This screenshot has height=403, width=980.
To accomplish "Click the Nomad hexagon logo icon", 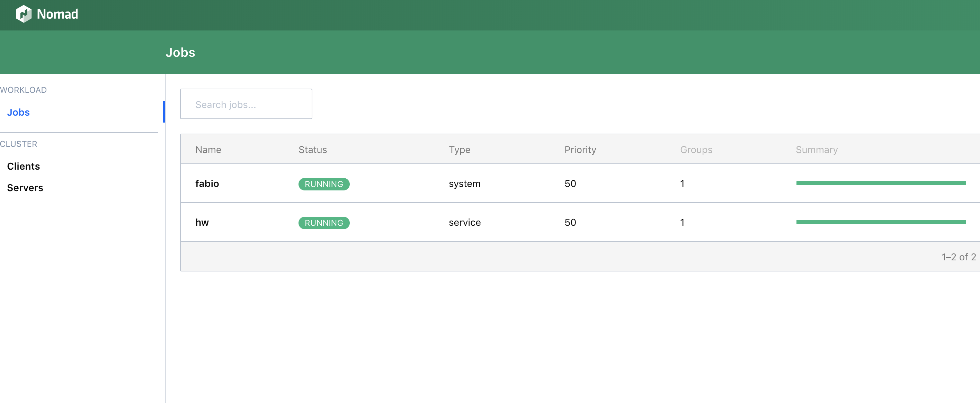I will coord(24,14).
